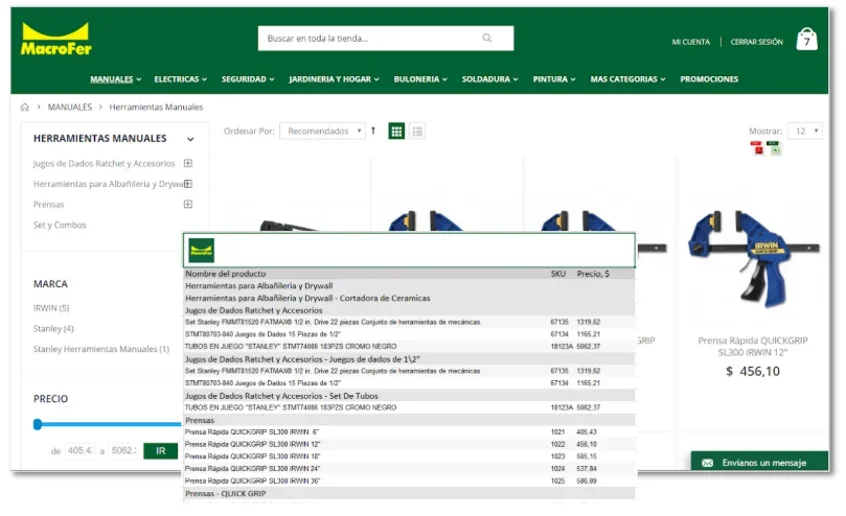Filter by brand Stanley (4)
The image size is (846, 516).
(53, 328)
